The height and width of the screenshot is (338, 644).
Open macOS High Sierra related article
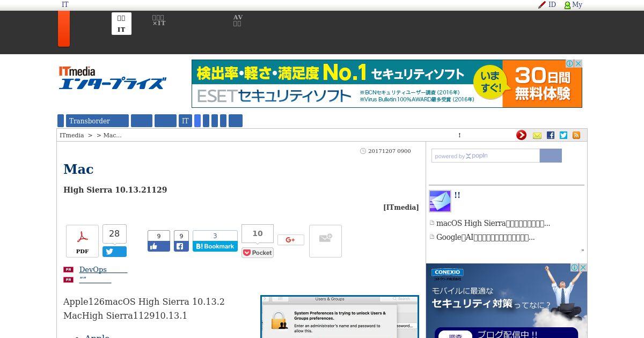(x=493, y=223)
